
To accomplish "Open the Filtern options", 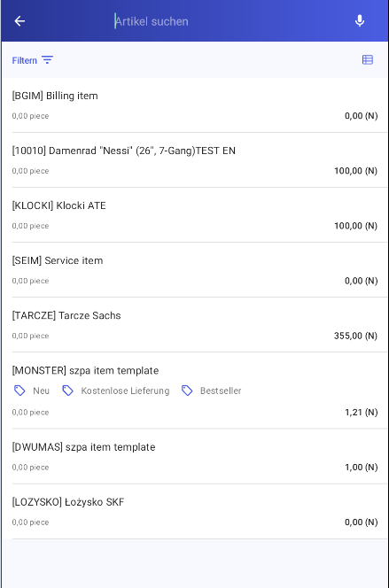I will (x=33, y=60).
